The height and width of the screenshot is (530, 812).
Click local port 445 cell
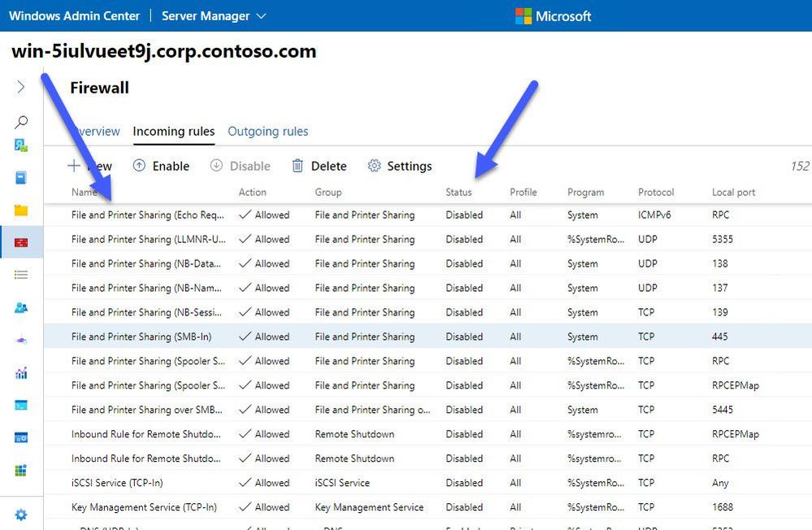[720, 337]
